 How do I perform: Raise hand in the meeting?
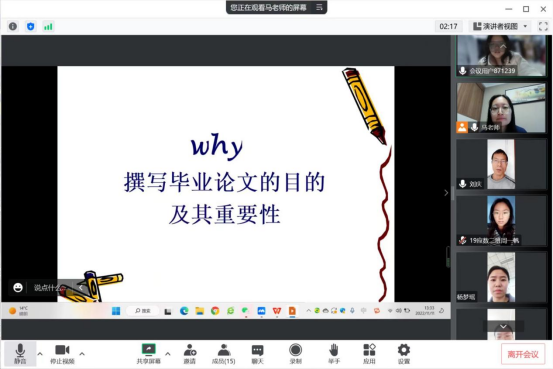tap(334, 354)
